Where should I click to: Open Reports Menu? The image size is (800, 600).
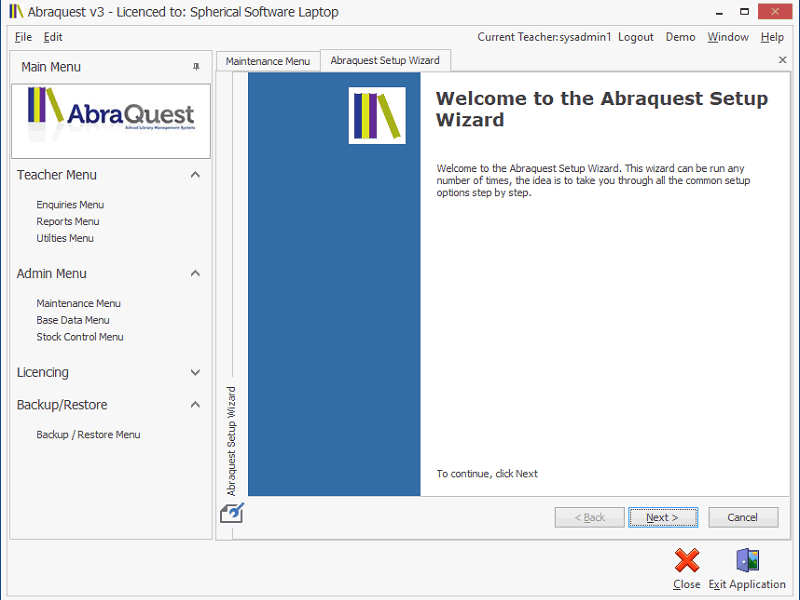[x=68, y=221]
